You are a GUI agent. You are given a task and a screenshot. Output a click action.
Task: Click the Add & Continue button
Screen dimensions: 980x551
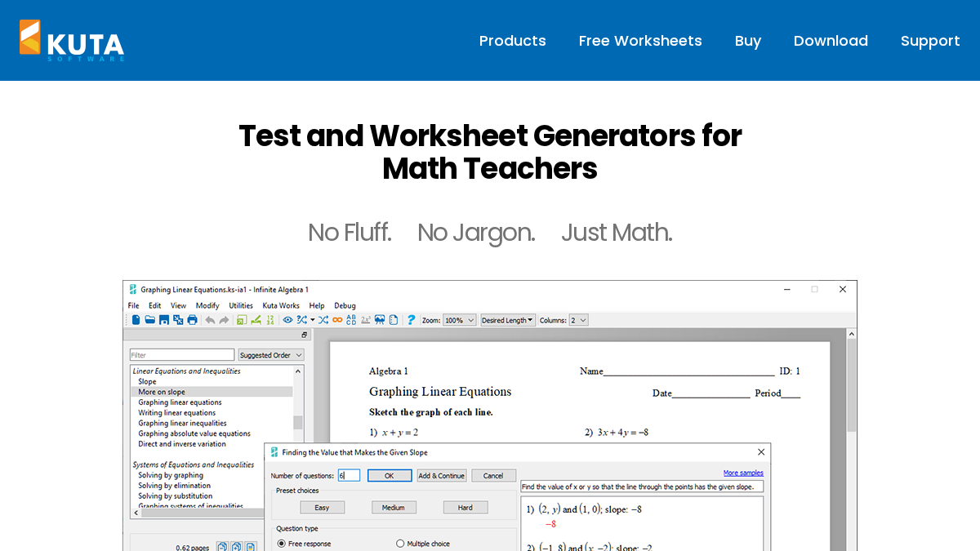tap(442, 475)
